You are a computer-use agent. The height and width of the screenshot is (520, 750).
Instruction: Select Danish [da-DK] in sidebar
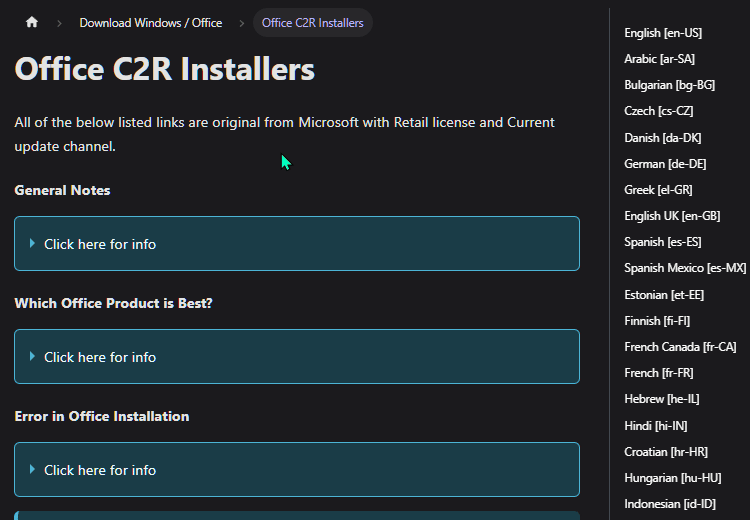pyautogui.click(x=662, y=138)
